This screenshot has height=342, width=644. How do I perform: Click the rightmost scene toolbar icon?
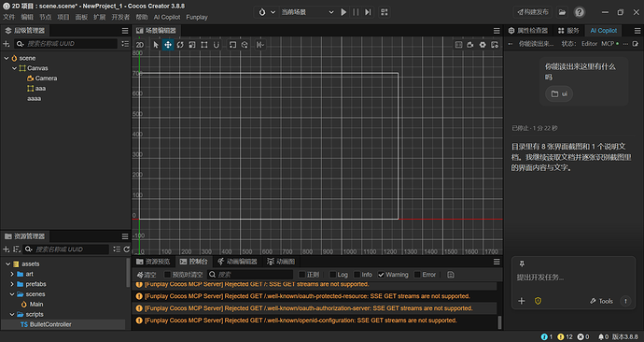pyautogui.click(x=495, y=45)
